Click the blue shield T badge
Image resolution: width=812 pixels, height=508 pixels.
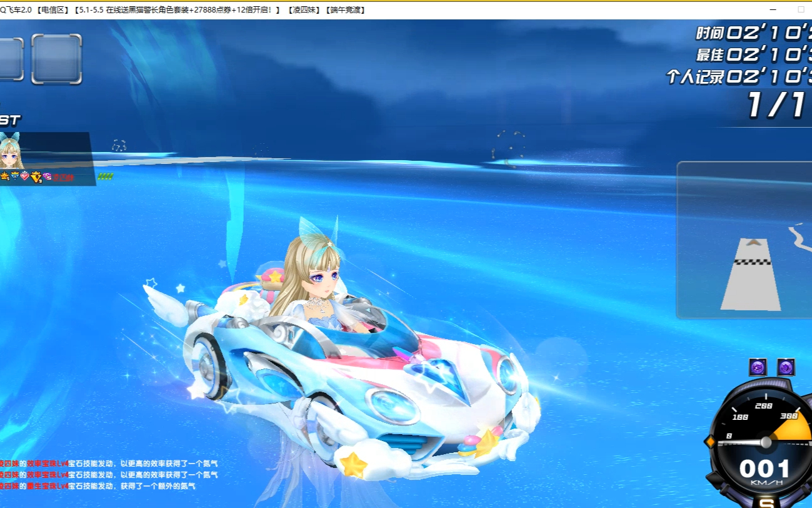tap(15, 176)
